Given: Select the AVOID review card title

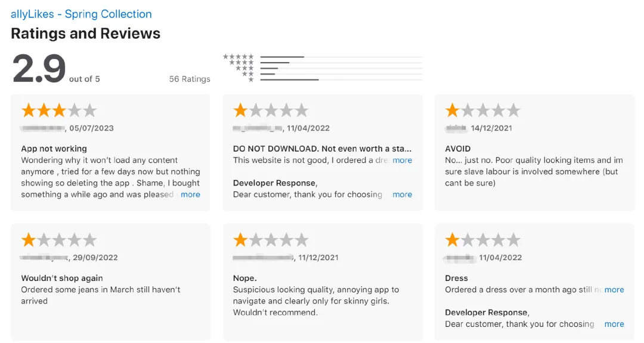Looking at the screenshot, I should (457, 149).
